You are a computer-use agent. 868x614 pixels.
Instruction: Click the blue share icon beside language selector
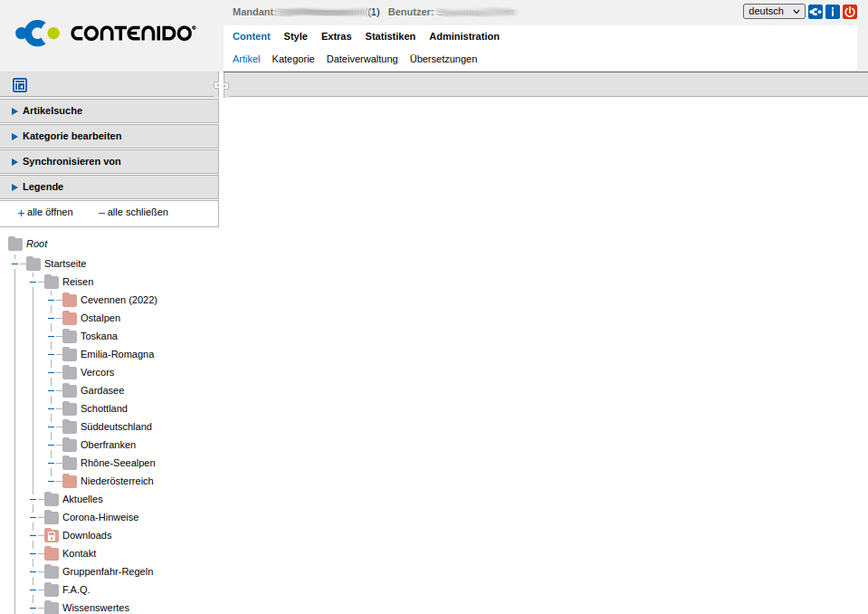click(x=816, y=12)
